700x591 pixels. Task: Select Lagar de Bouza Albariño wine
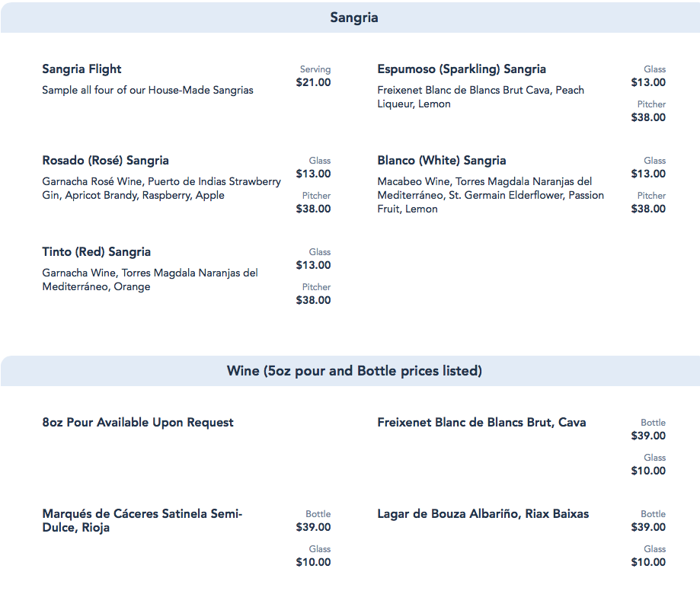coord(483,514)
